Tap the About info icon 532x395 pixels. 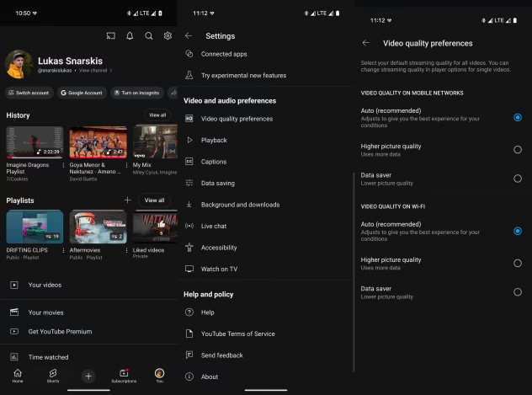click(189, 376)
